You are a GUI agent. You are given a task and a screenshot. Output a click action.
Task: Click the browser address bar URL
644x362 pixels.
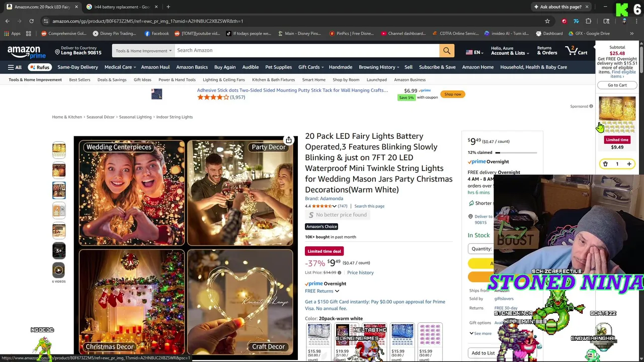pos(148,21)
